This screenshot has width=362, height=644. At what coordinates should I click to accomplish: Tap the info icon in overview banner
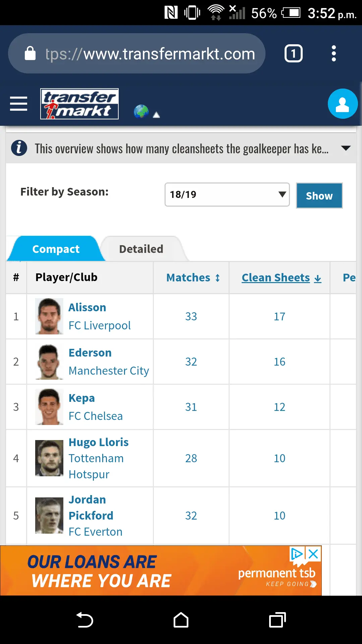point(19,148)
